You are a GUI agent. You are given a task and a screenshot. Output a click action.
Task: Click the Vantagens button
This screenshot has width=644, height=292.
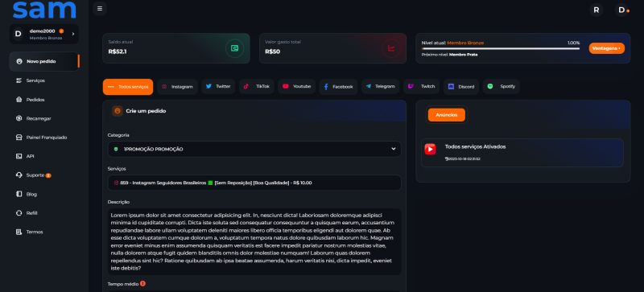coord(607,48)
